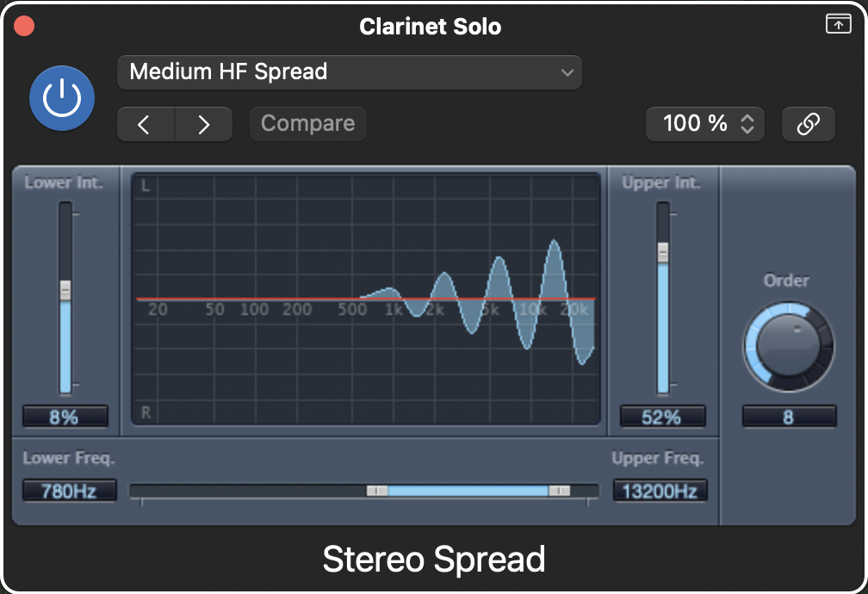Click the 780Hz Lower Freq. field

point(70,491)
